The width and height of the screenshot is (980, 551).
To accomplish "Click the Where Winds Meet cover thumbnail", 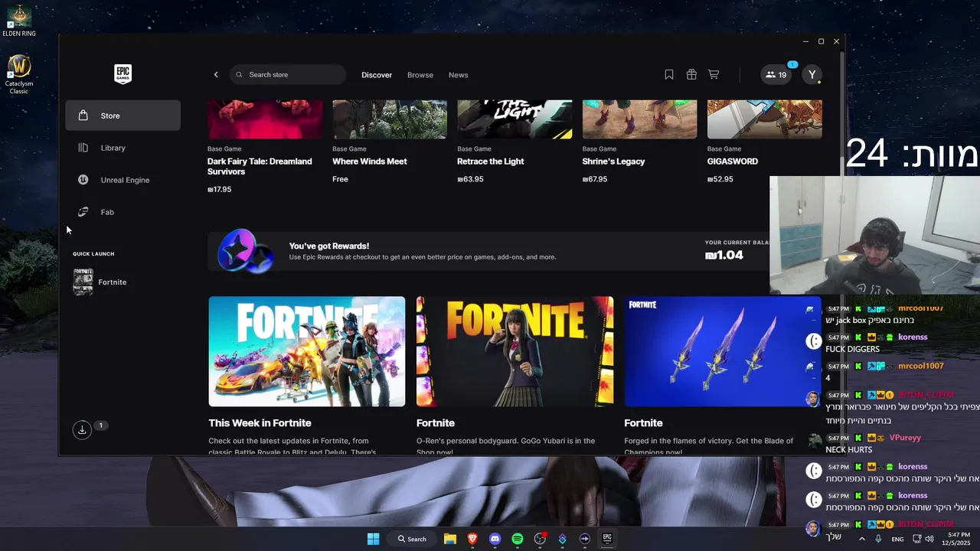I will pos(390,119).
